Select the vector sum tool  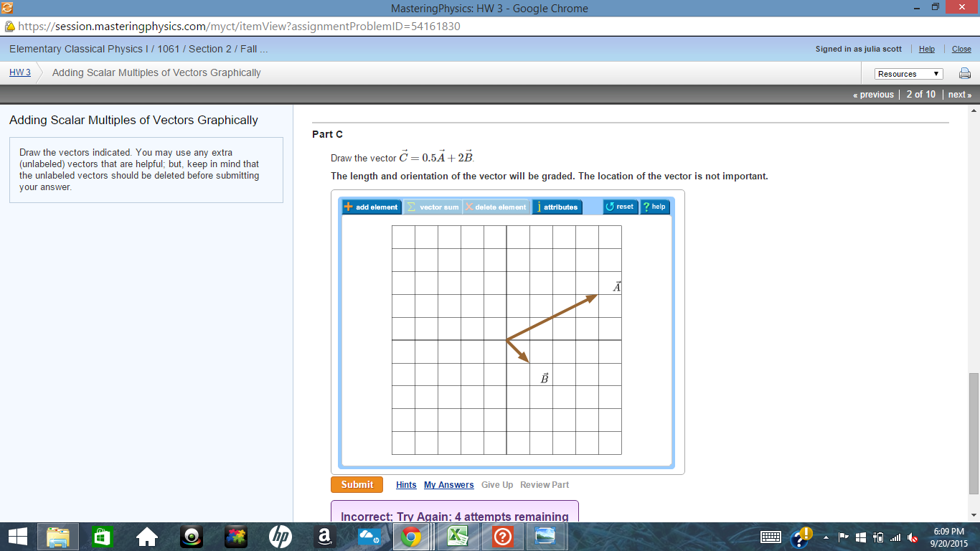(433, 207)
